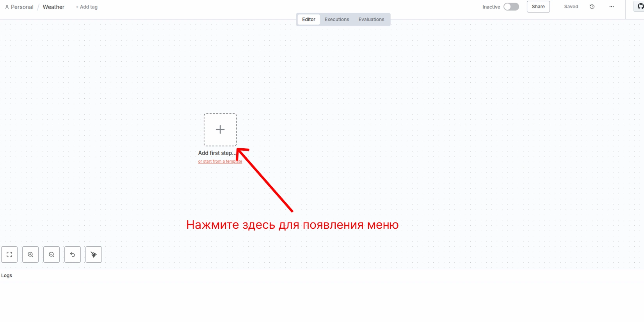
Task: Switch to the Evaluations tab
Action: point(372,20)
